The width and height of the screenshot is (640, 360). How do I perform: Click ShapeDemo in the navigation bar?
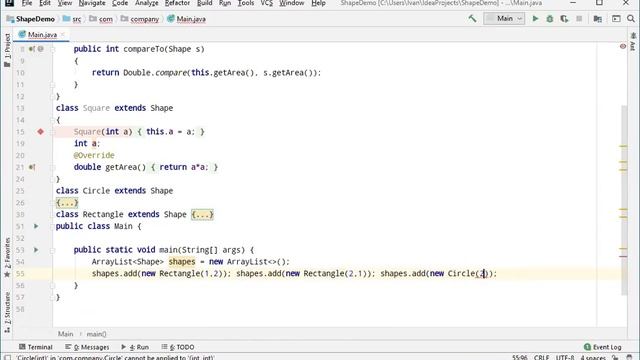pyautogui.click(x=31, y=19)
